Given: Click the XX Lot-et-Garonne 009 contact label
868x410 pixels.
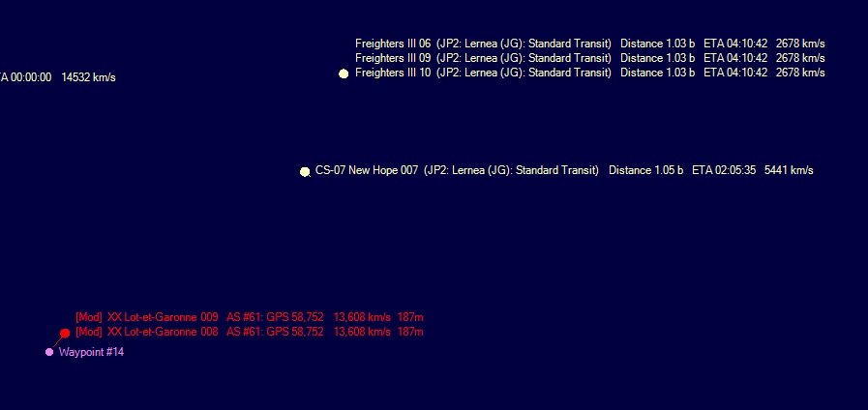Looking at the screenshot, I should (x=163, y=317).
